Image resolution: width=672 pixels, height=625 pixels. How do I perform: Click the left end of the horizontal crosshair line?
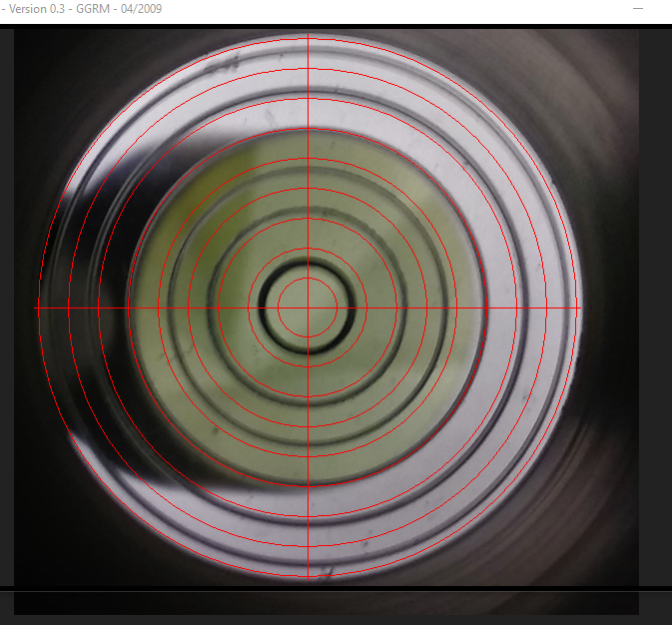37,309
